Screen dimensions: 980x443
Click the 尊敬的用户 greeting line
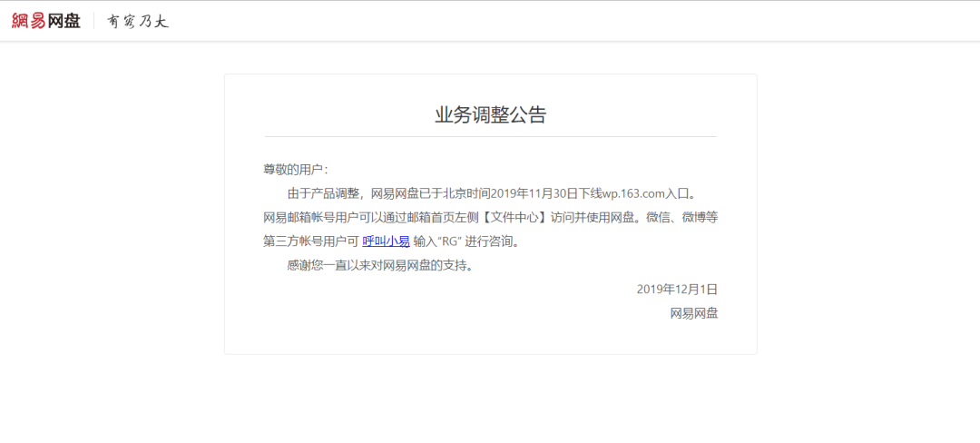pos(296,170)
